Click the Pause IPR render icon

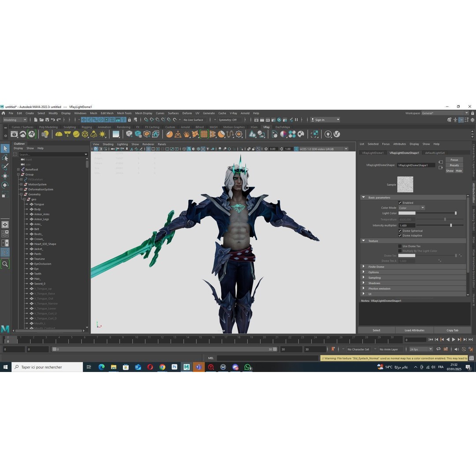296,120
